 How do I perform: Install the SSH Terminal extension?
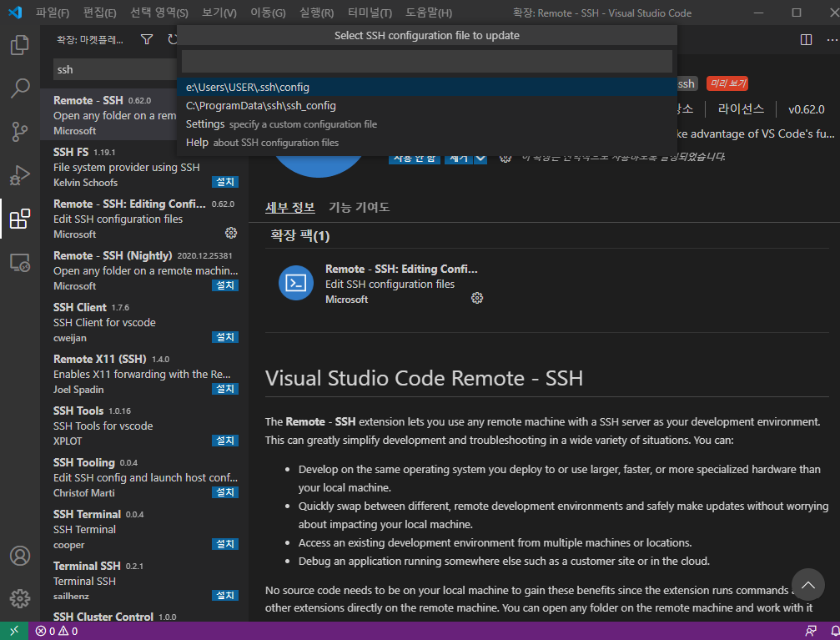pos(225,544)
